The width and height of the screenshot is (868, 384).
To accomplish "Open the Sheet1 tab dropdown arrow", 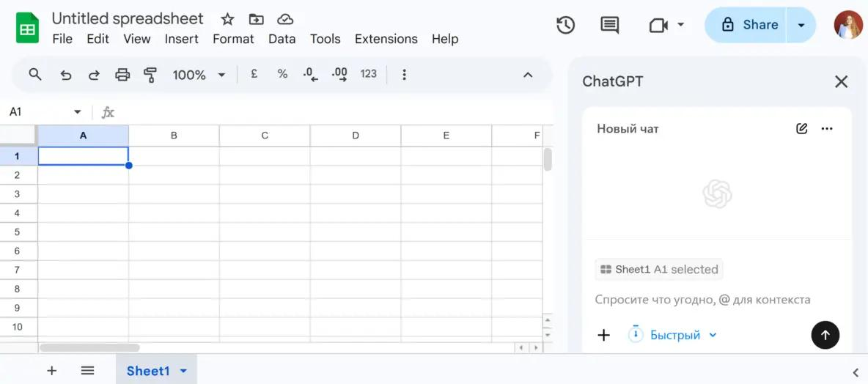I will (184, 372).
